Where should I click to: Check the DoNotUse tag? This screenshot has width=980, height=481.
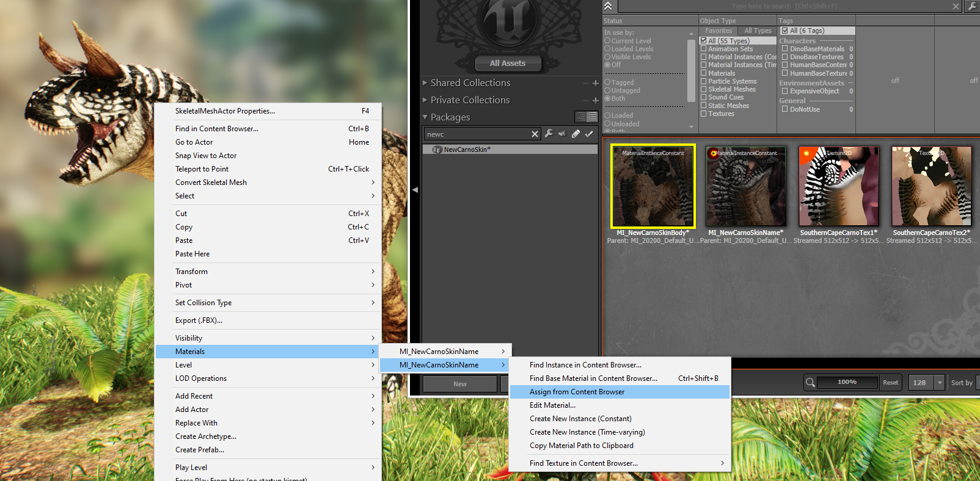click(x=785, y=109)
